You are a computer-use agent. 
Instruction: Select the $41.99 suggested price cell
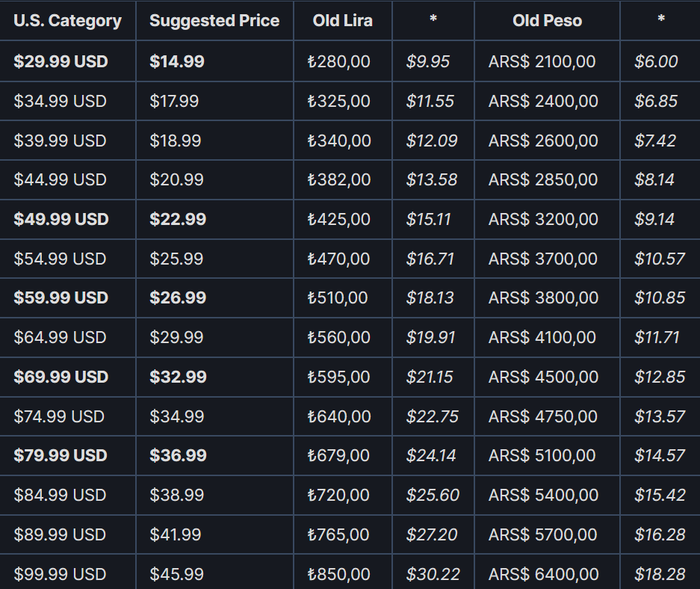click(176, 534)
